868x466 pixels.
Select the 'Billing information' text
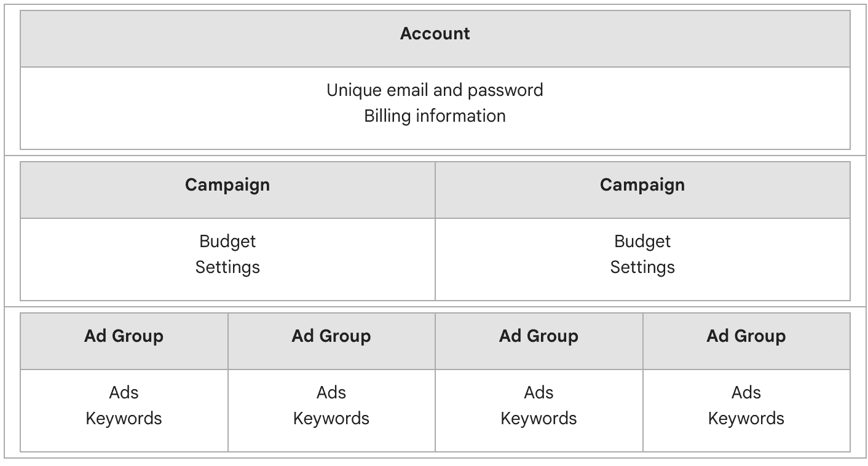435,116
